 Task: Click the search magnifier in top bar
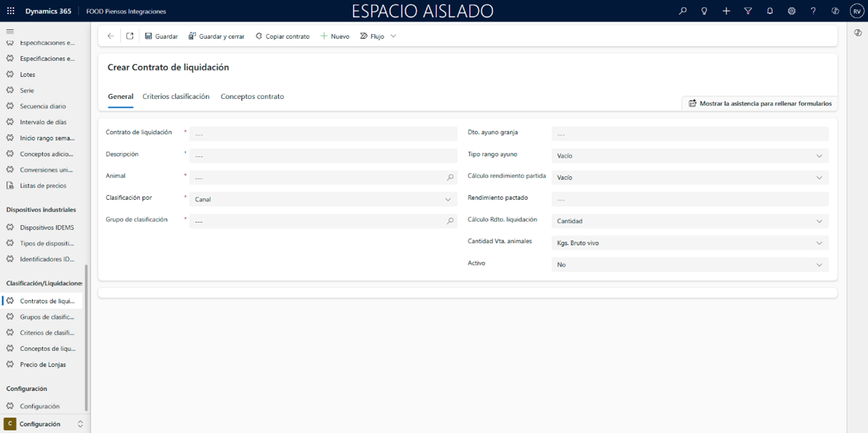(682, 11)
